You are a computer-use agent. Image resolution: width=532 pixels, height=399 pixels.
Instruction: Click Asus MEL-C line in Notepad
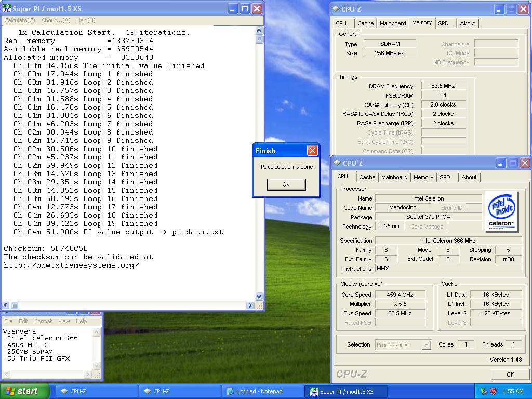28,345
